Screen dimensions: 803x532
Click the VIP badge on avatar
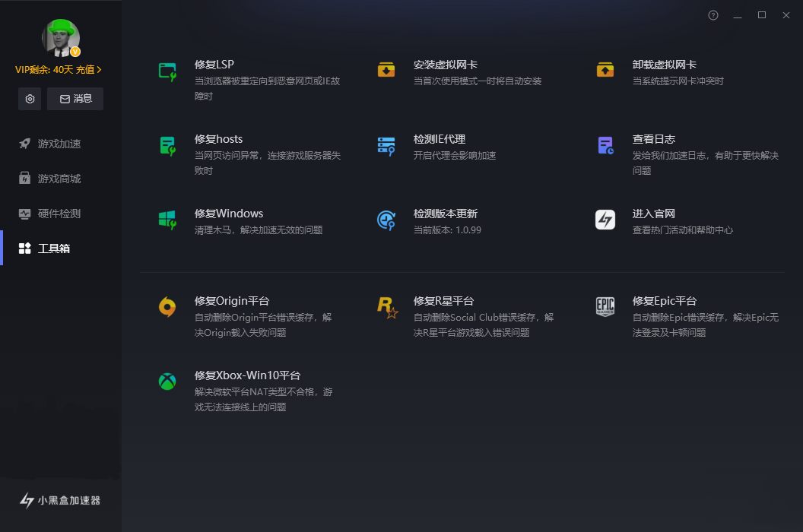[75, 51]
